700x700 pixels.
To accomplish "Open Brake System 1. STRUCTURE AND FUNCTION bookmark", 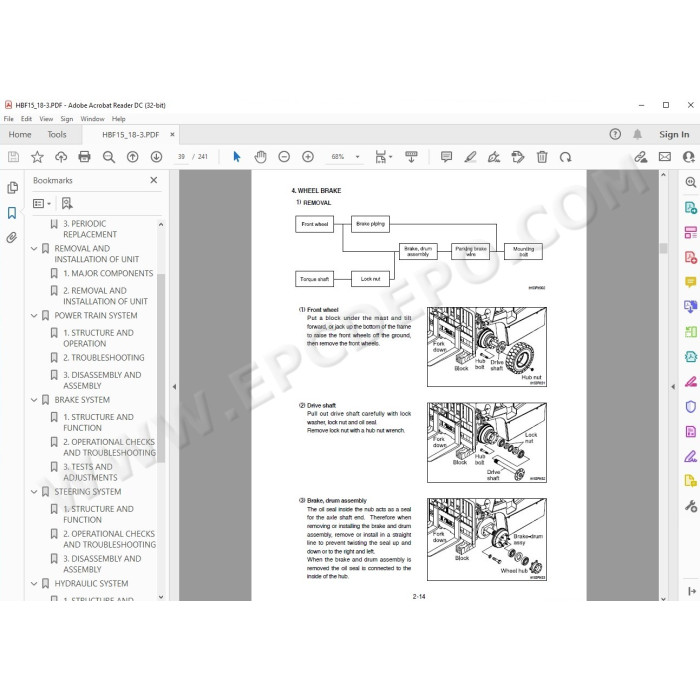I will point(98,422).
